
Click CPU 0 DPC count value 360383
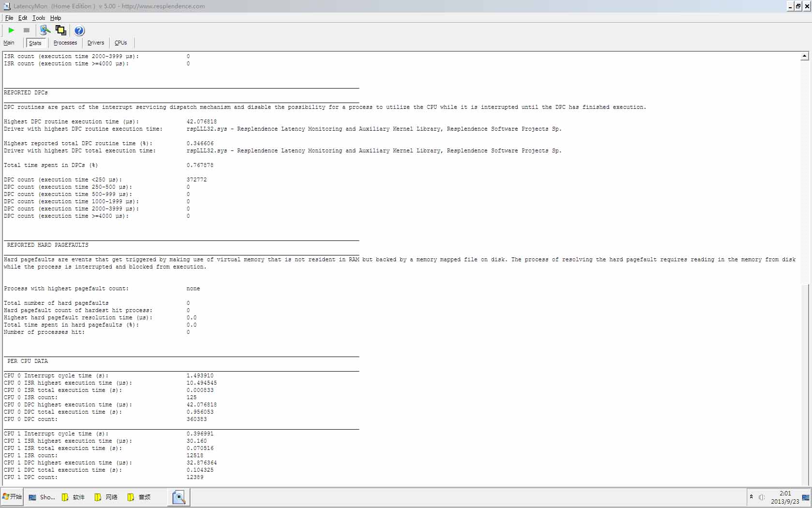[197, 419]
